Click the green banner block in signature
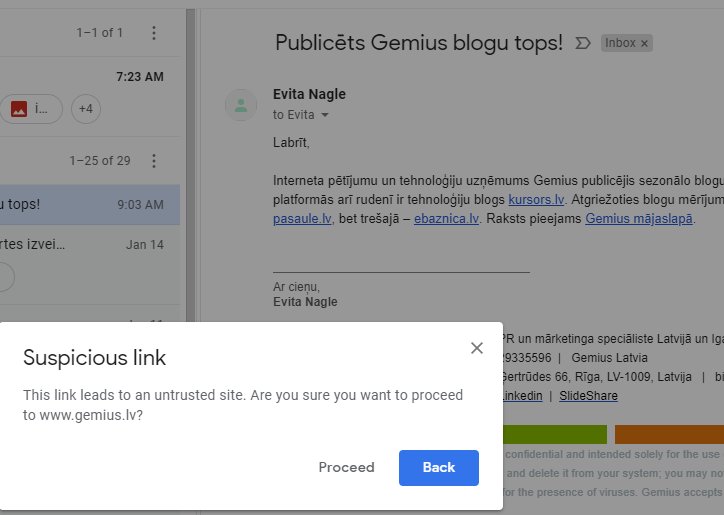Viewport: 724px width, 515px height. click(555, 435)
